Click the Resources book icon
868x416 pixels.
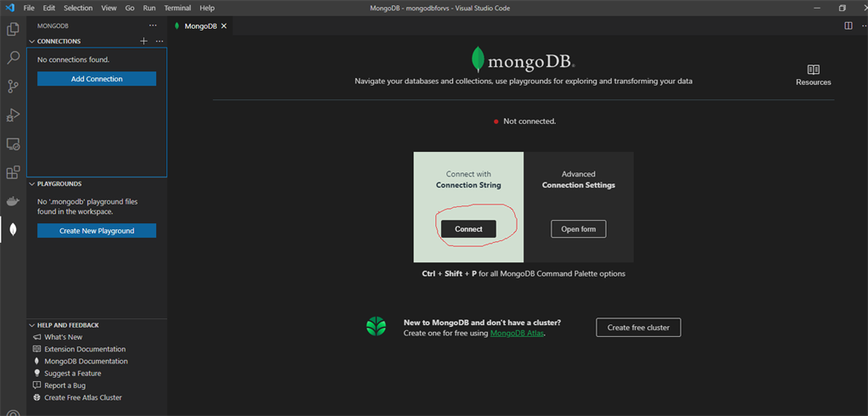pyautogui.click(x=813, y=70)
